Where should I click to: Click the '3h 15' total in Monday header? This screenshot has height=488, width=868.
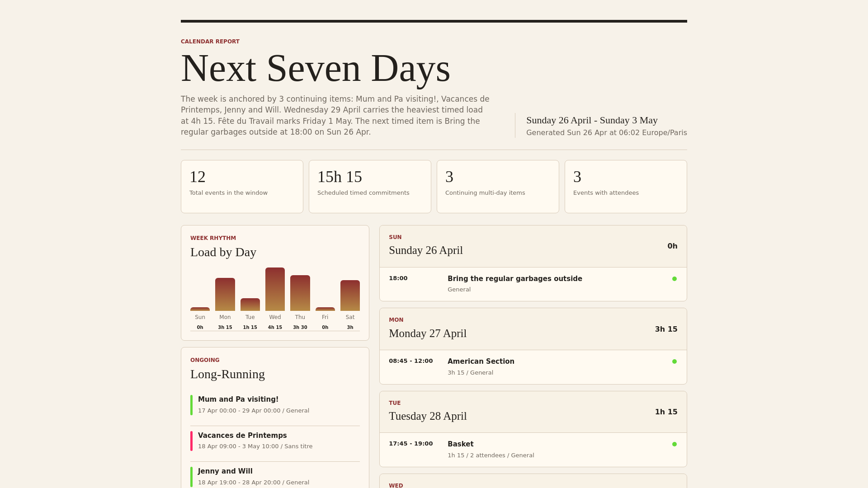click(x=666, y=329)
